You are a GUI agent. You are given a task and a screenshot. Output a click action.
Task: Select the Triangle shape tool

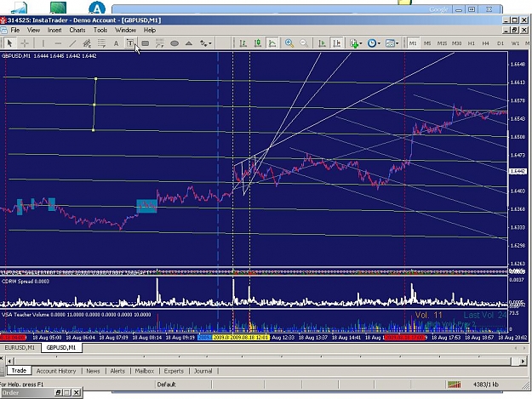coord(189,43)
